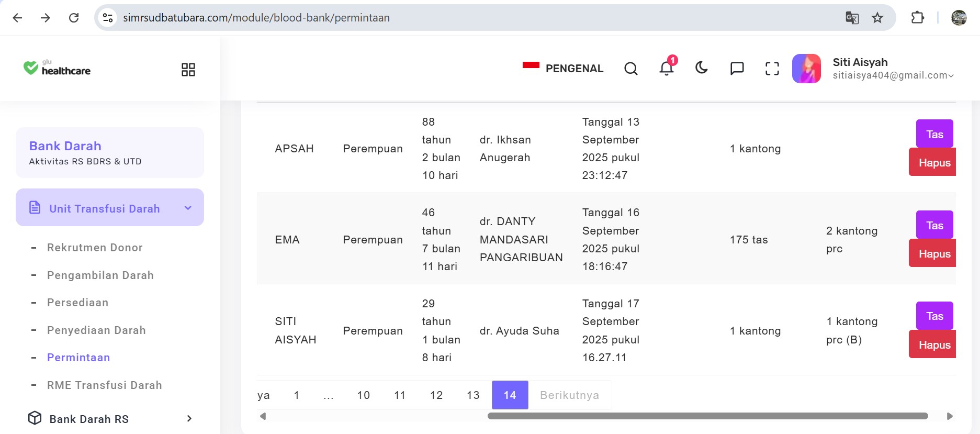This screenshot has width=980, height=434.
Task: Delete the APSAH request with Hapus
Action: [932, 162]
